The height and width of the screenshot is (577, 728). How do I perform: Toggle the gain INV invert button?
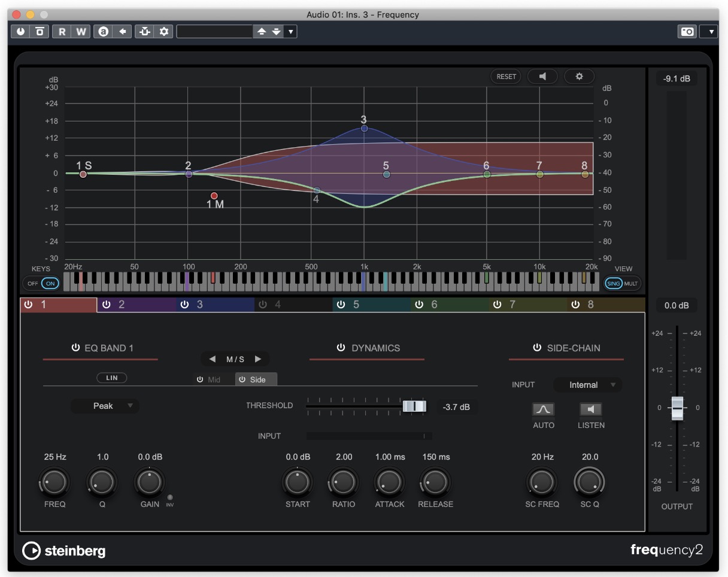(x=170, y=497)
